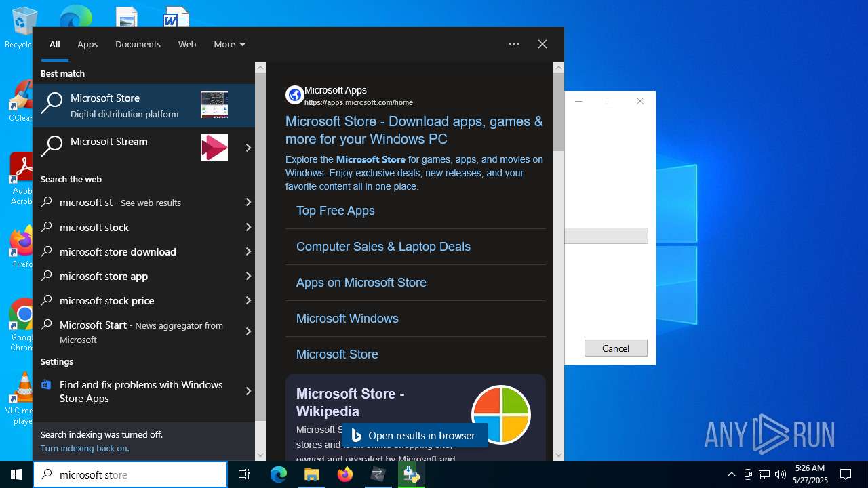Click the Microsoft Store thumbnail image

click(x=214, y=105)
